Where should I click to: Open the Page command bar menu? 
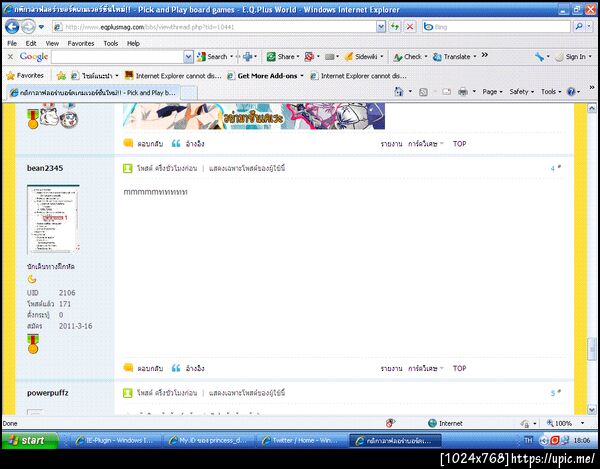pos(492,92)
